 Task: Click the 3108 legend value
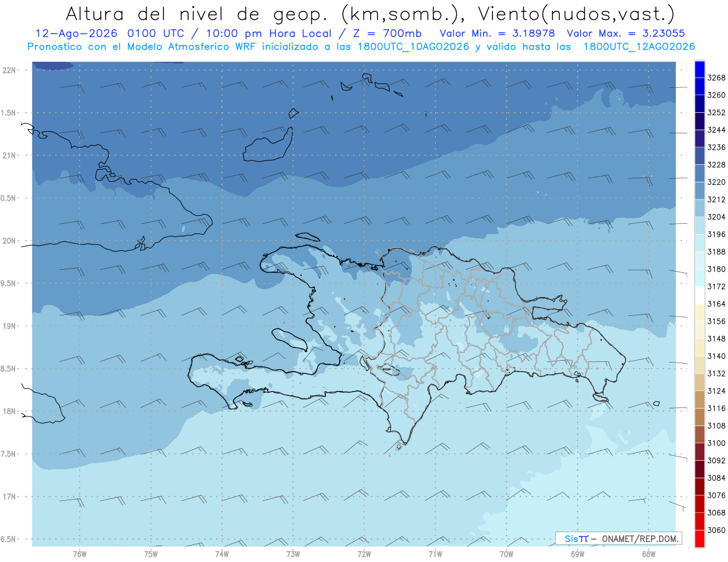point(716,426)
